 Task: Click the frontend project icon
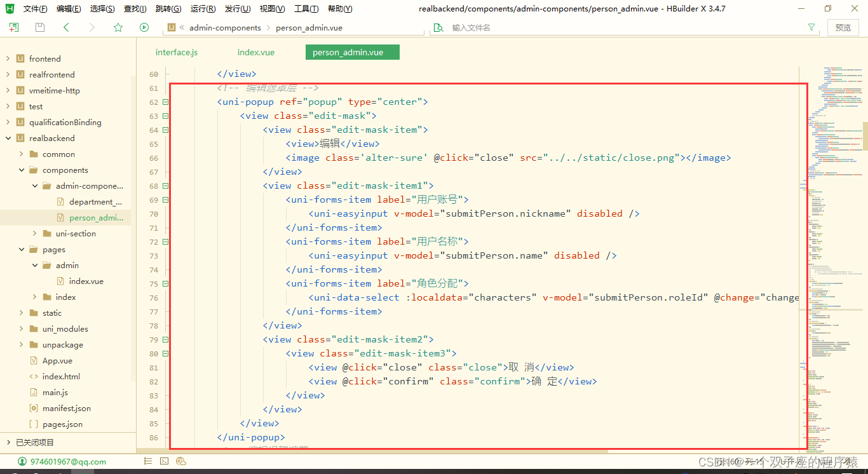tap(20, 58)
